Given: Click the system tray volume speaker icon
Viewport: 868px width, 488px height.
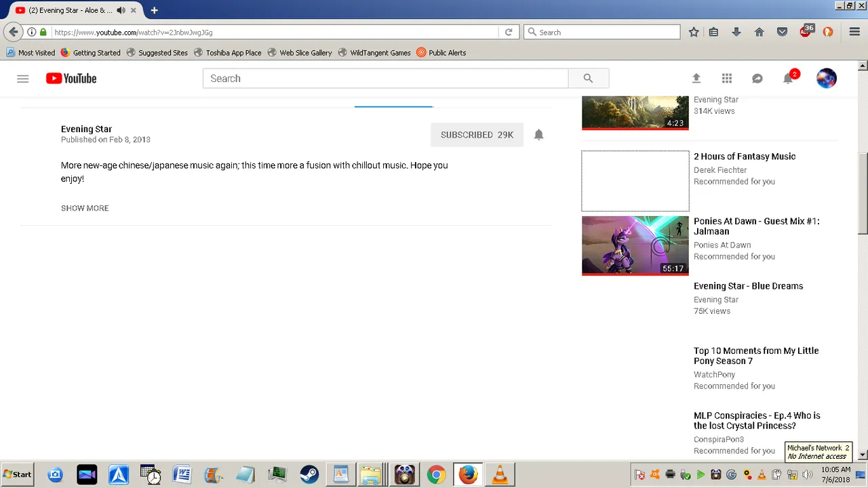Looking at the screenshot, I should (808, 474).
